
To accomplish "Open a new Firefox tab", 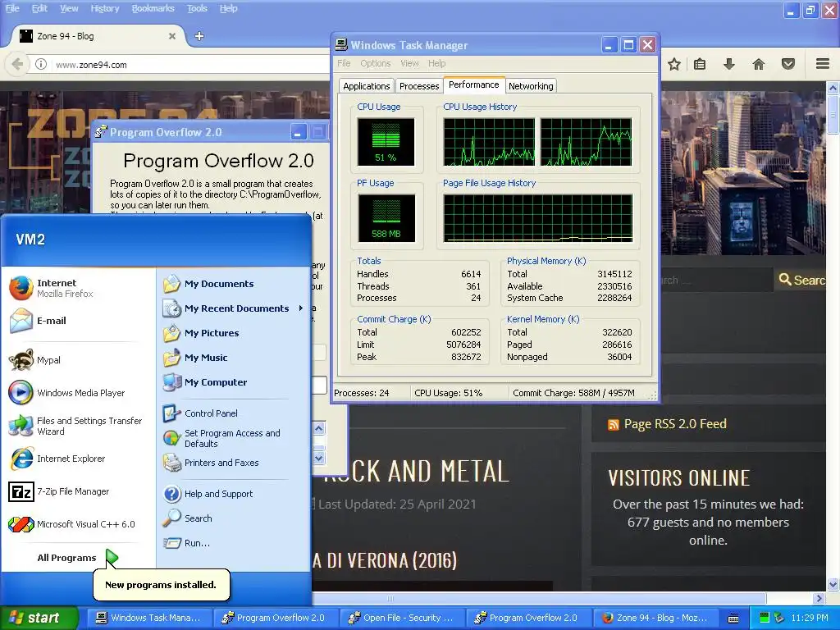I will tap(199, 36).
